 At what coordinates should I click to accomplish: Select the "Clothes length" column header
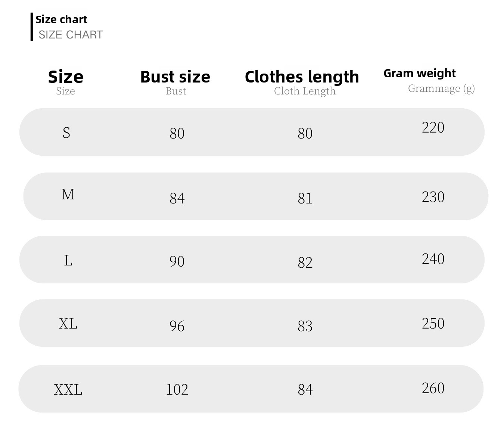tap(302, 77)
